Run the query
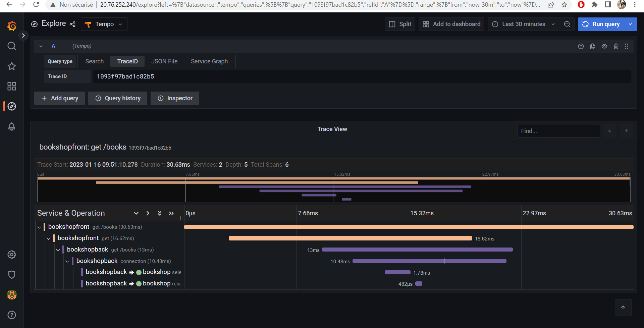 coord(601,24)
